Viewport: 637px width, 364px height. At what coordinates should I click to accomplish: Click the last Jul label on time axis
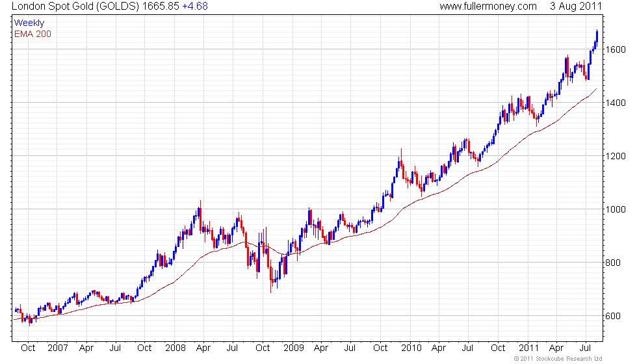click(585, 348)
